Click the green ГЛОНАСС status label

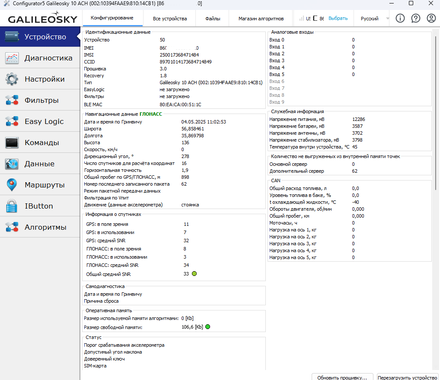(x=151, y=114)
